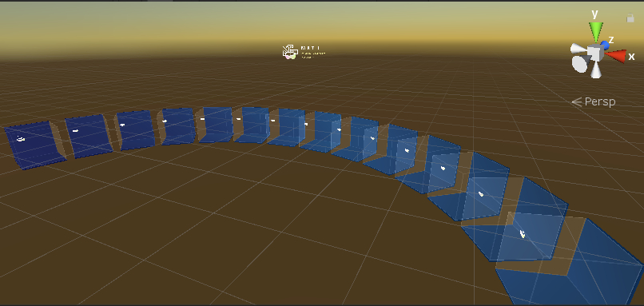The width and height of the screenshot is (644, 306).
Task: Click the gizmo's center cube
Action: coord(594,54)
